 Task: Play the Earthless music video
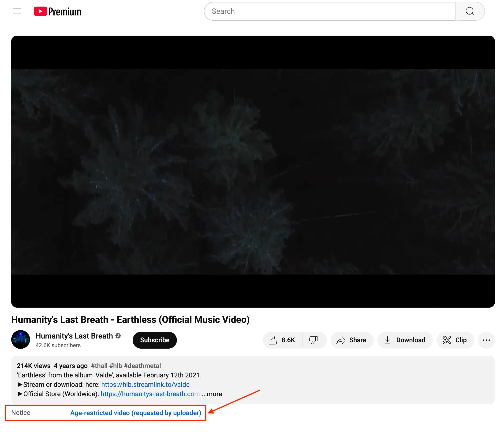(x=253, y=171)
